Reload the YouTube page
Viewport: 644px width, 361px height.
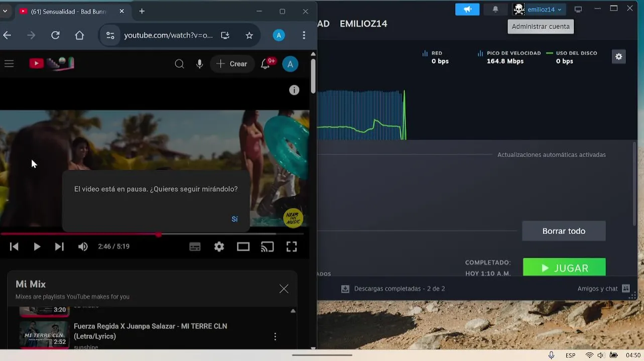[55, 35]
